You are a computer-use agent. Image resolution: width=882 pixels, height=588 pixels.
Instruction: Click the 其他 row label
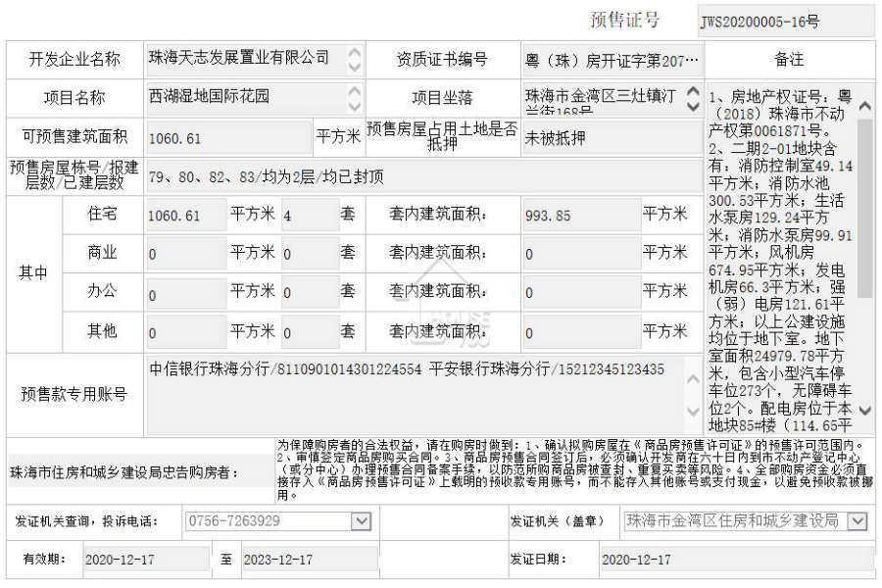click(102, 330)
